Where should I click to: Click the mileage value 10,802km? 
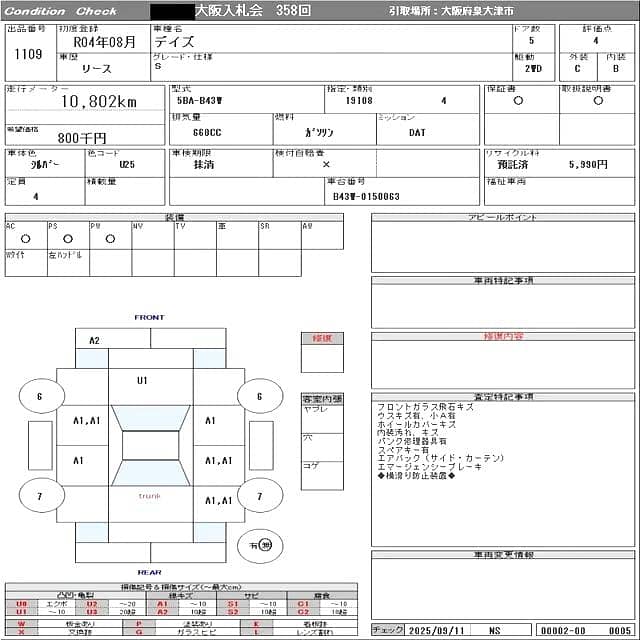point(98,101)
